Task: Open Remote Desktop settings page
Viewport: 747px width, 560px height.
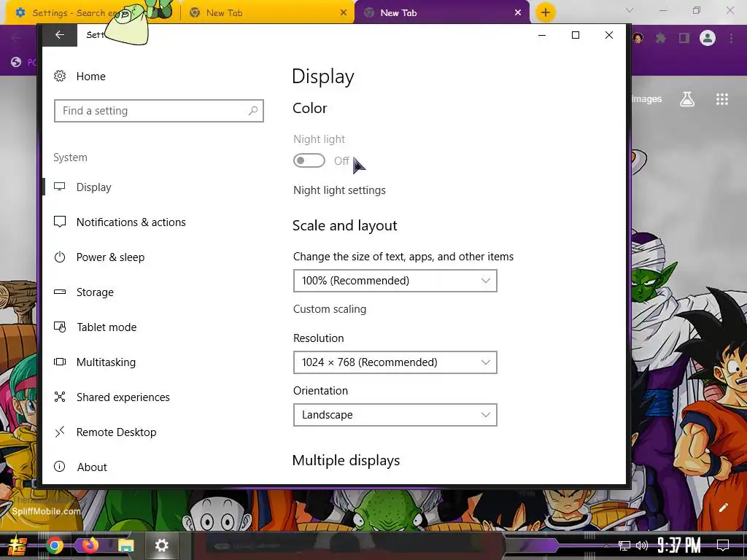Action: (x=116, y=432)
